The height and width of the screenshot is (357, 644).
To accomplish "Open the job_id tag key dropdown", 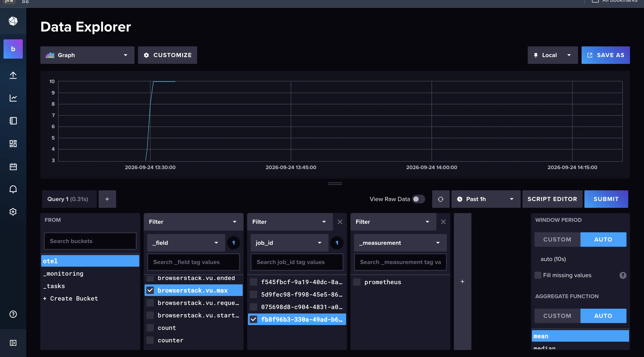I will tap(289, 243).
